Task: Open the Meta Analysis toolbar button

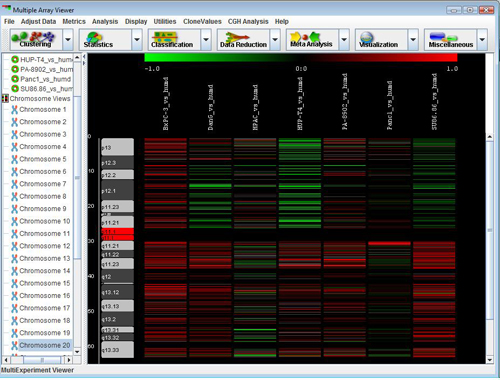Action: tap(312, 40)
